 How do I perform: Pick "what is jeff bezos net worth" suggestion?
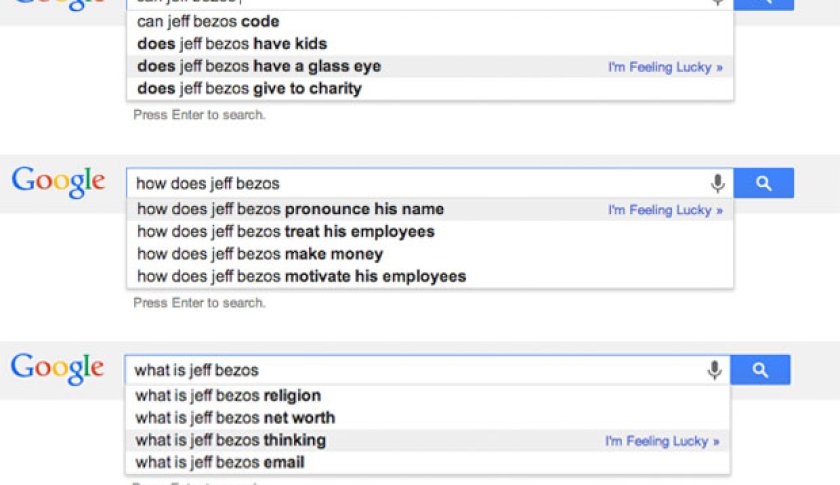(x=235, y=418)
